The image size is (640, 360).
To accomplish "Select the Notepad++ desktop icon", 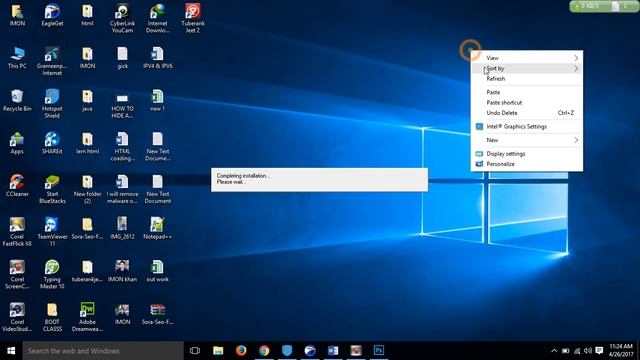I will (158, 228).
